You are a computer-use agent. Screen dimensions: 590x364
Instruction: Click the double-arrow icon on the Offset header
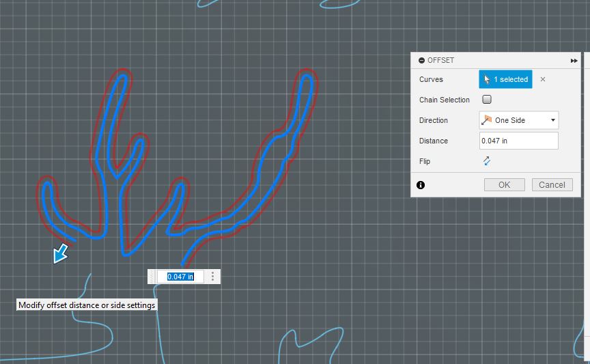click(x=574, y=61)
